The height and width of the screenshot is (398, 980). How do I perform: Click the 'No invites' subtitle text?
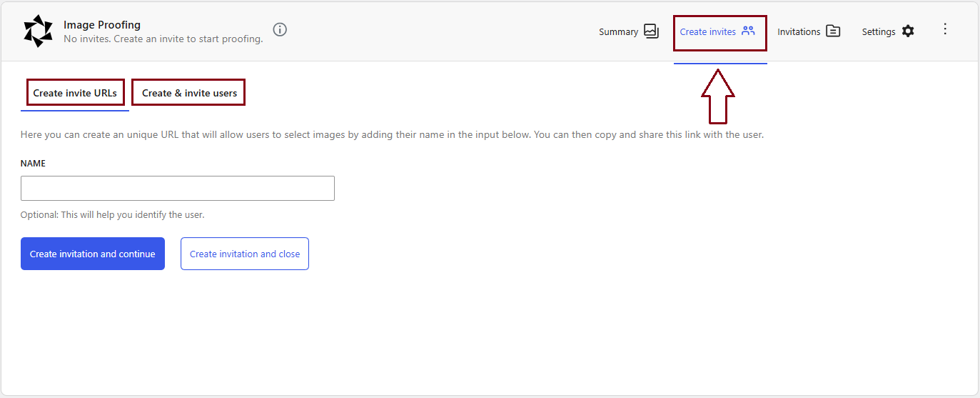click(163, 39)
